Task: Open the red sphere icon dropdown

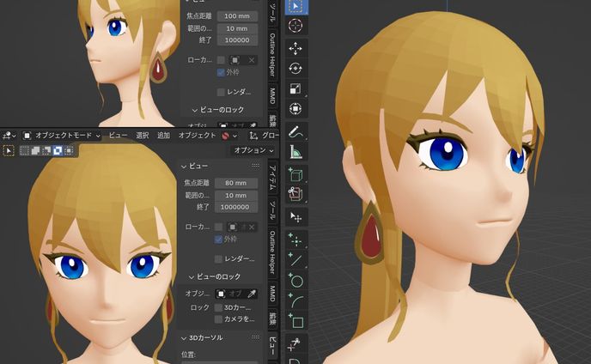Action: pyautogui.click(x=229, y=136)
